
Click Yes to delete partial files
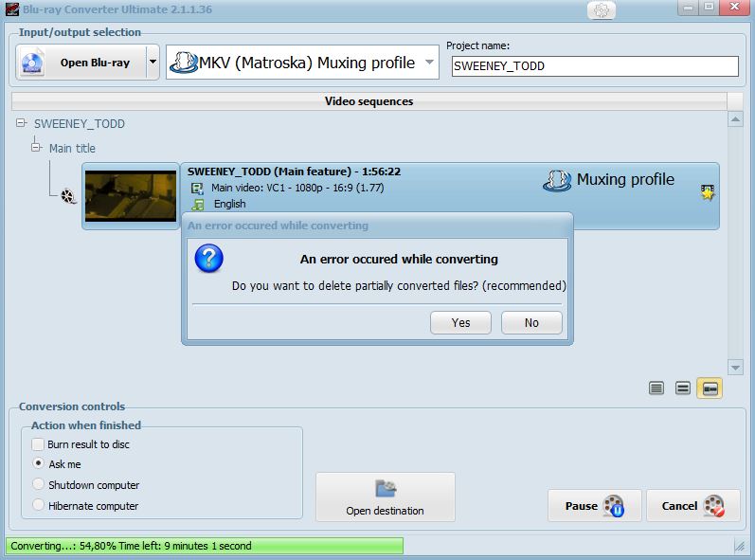tap(460, 322)
